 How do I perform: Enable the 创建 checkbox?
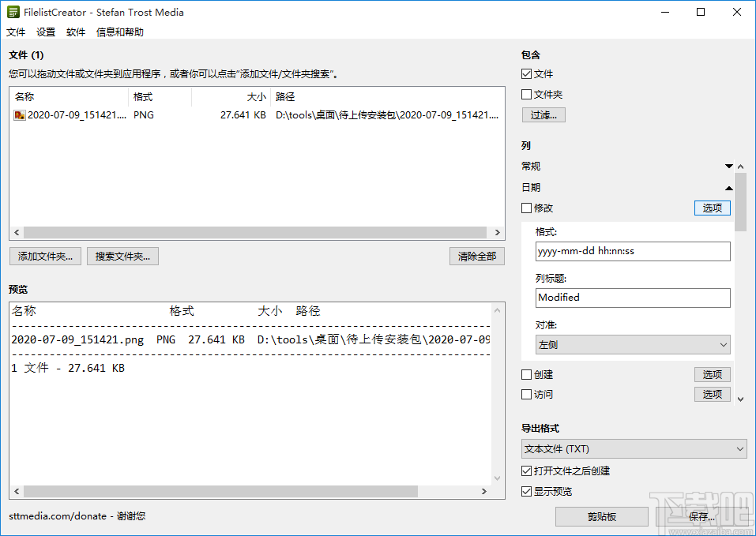coord(526,374)
